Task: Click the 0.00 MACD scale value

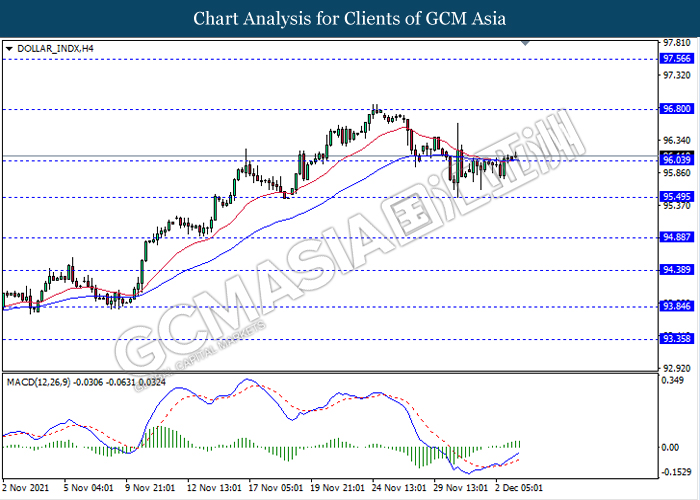Action: (x=670, y=448)
